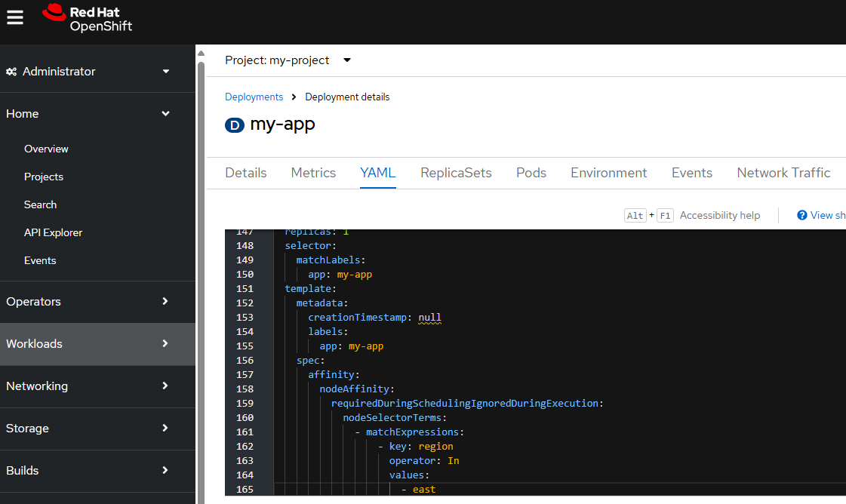Image resolution: width=846 pixels, height=504 pixels.
Task: Switch to the Metrics tab
Action: point(313,173)
